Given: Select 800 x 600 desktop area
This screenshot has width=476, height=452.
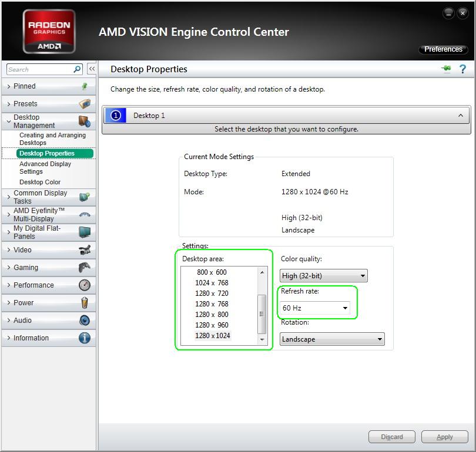Looking at the screenshot, I should 212,272.
